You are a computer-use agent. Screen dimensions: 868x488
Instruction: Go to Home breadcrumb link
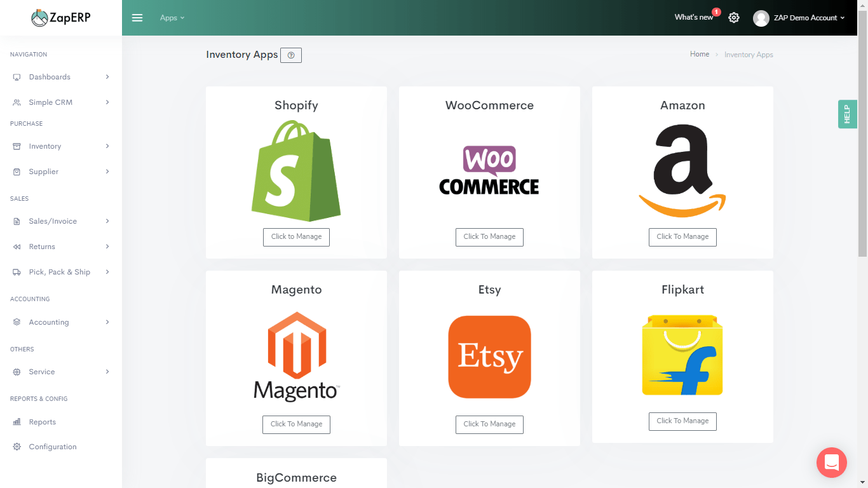coord(700,55)
